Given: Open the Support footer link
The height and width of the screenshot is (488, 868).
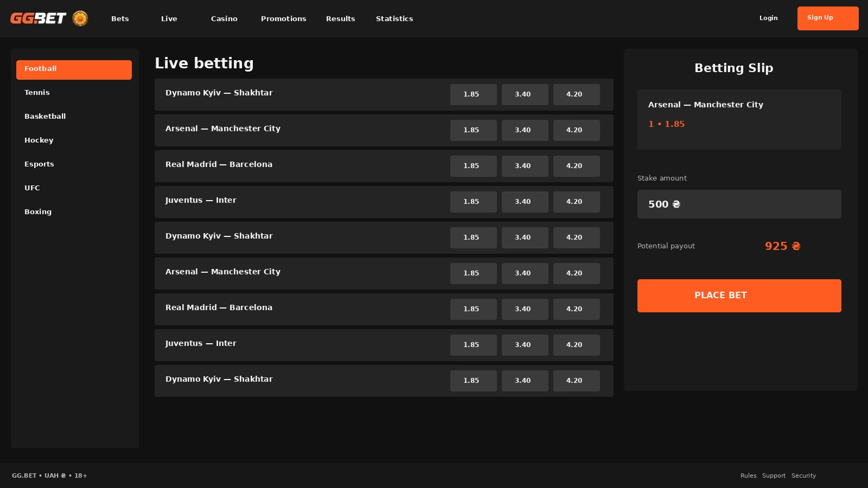Looking at the screenshot, I should click(774, 476).
